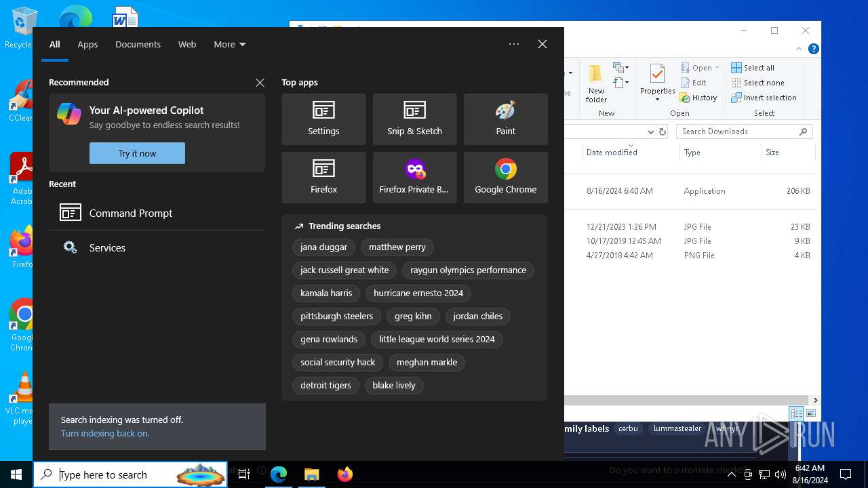This screenshot has width=868, height=488.
Task: Search trending jana duggar
Action: click(323, 247)
